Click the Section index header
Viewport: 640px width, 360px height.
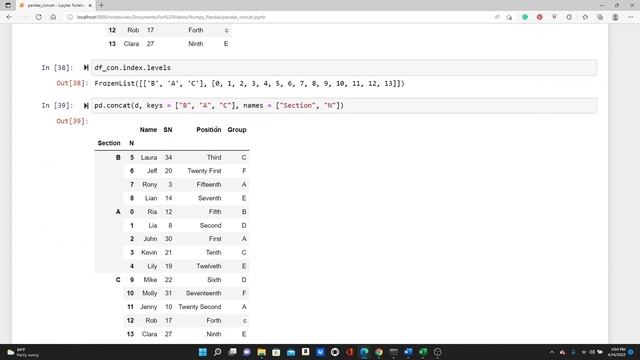[x=109, y=143]
